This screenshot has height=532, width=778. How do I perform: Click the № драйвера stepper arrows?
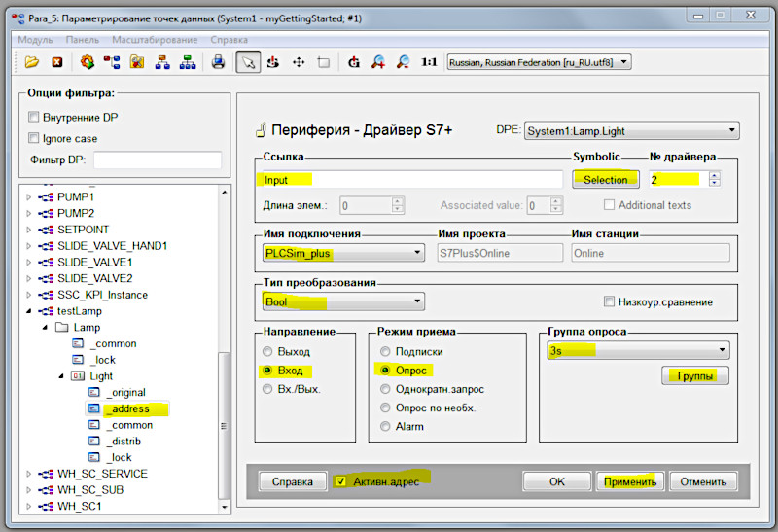(x=715, y=179)
